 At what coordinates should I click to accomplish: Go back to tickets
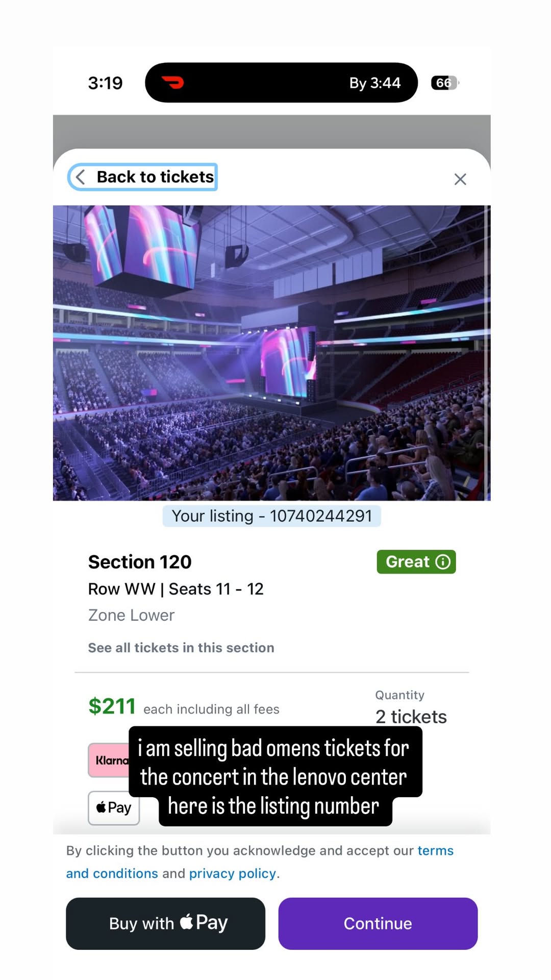(155, 177)
